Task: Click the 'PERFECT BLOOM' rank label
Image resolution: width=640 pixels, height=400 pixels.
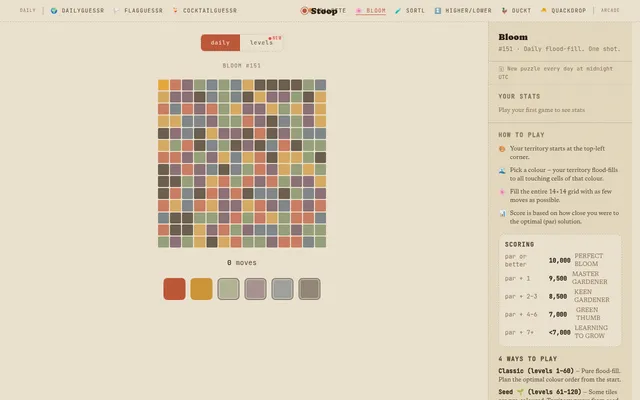Action: pyautogui.click(x=589, y=260)
